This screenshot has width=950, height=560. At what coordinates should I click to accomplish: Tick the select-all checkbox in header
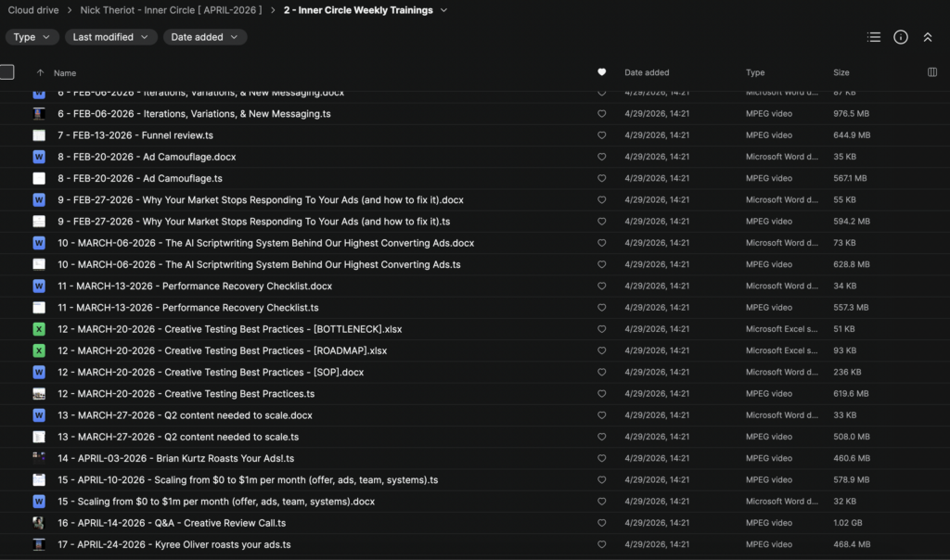coord(7,72)
